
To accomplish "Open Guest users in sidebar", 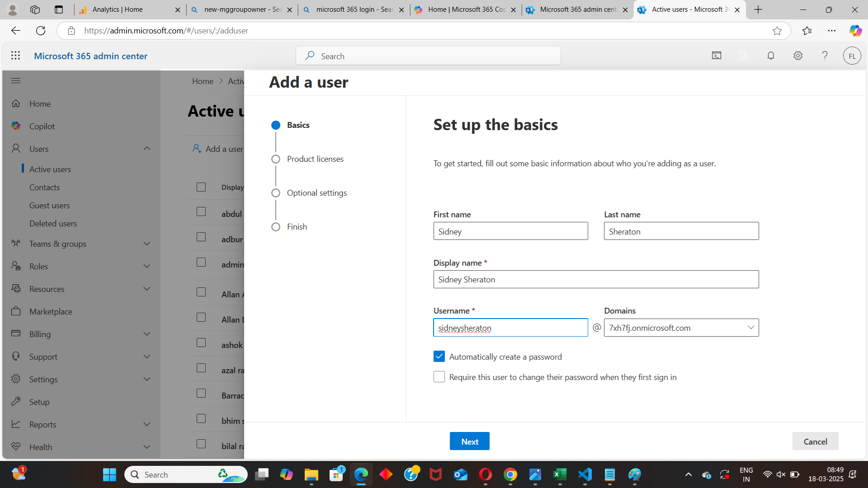I will (49, 205).
